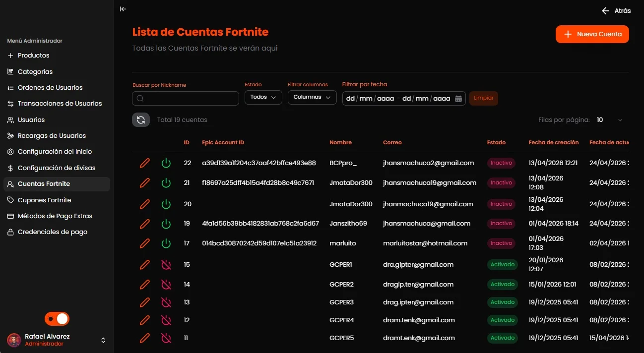The image size is (644, 353).
Task: Click Nombre column header
Action: coord(341,143)
